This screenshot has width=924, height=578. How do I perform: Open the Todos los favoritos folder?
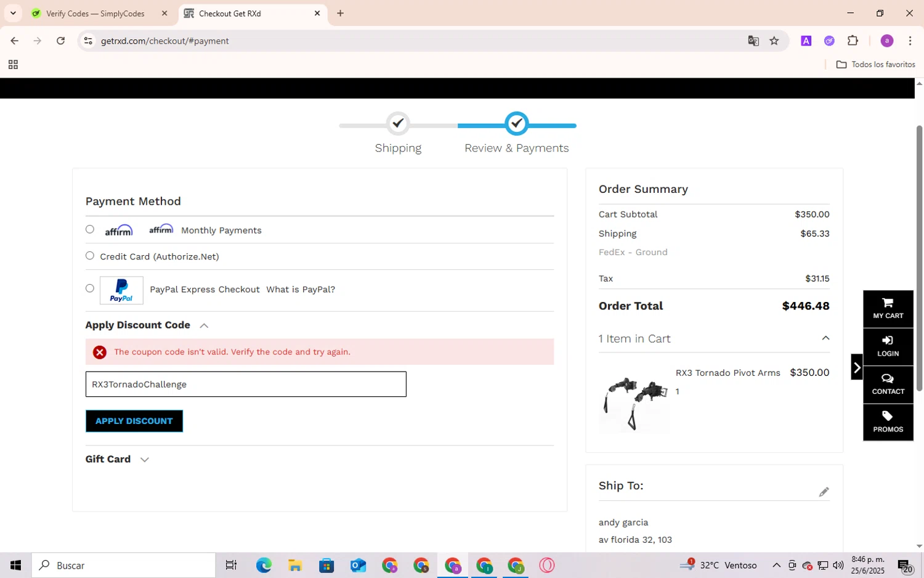(x=875, y=64)
